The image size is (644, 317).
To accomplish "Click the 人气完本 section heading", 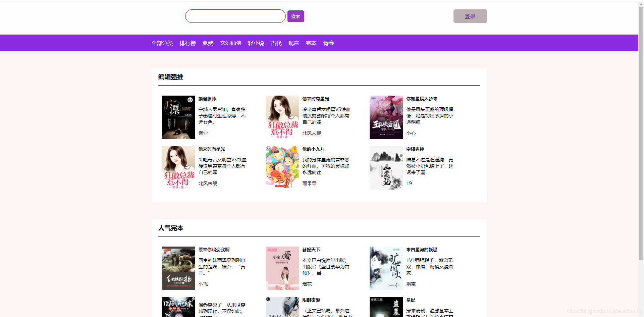I will 171,228.
